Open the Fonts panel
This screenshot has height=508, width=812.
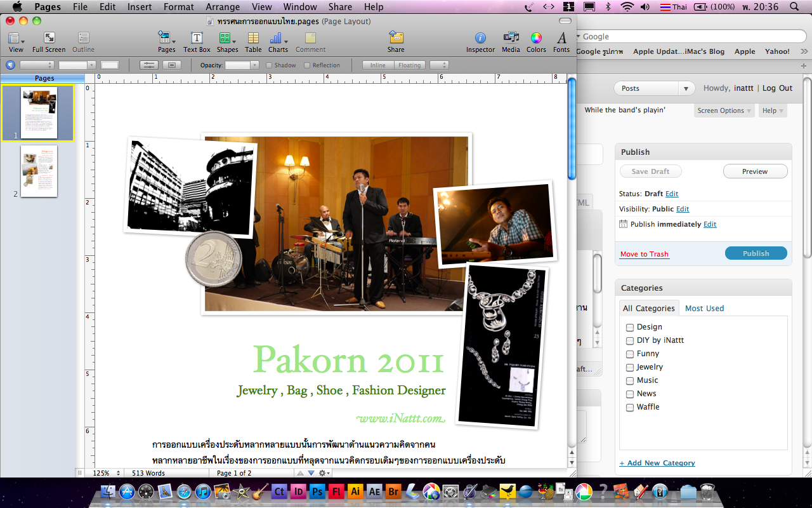(x=561, y=42)
